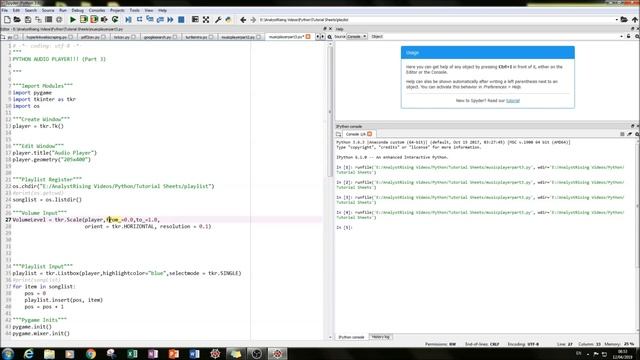Open the Tools menu
Screen dimensions: 640x360
[x=134, y=10]
